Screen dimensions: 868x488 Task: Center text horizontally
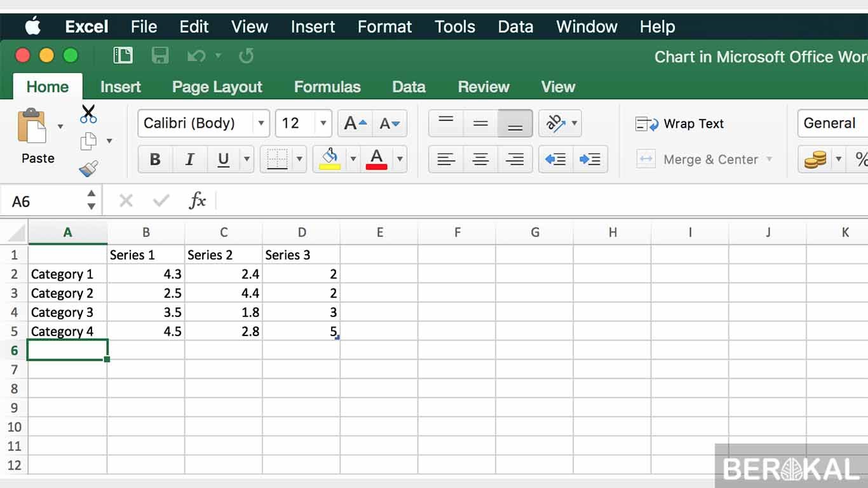pos(480,159)
